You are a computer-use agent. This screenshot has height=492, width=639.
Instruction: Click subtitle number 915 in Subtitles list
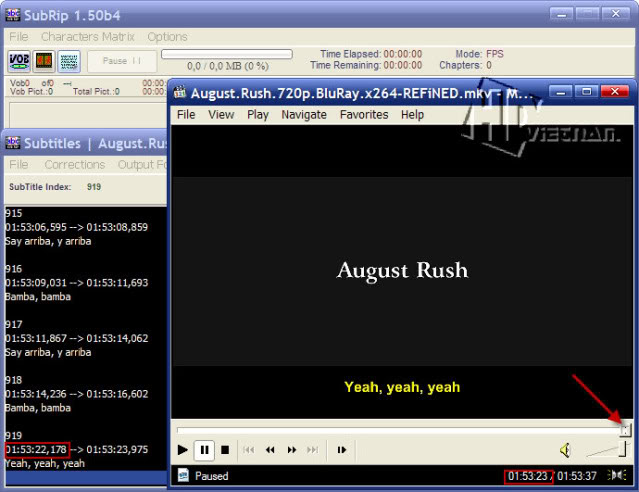[13, 213]
